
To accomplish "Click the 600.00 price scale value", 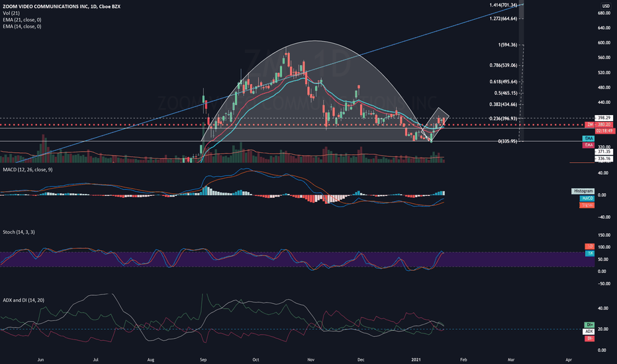I will [604, 43].
